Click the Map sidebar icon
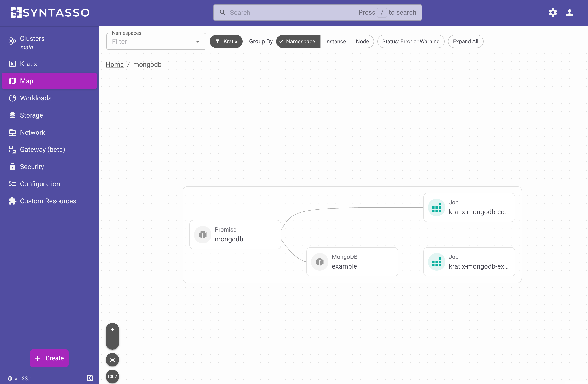588x384 pixels. click(13, 81)
